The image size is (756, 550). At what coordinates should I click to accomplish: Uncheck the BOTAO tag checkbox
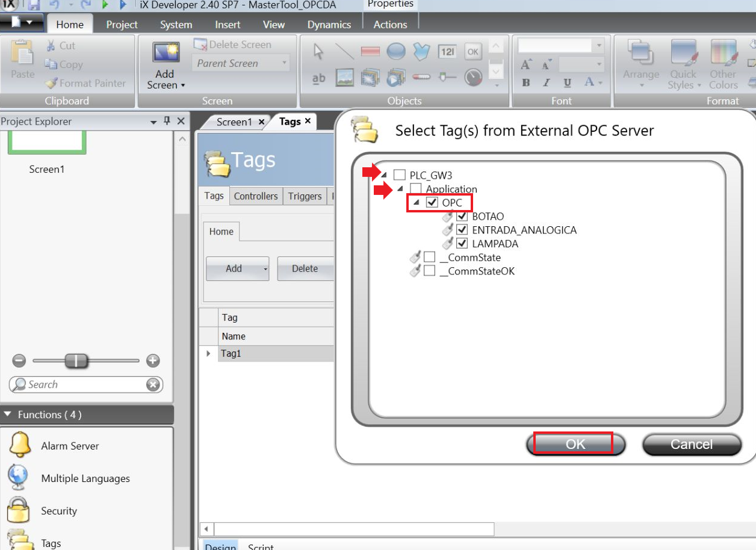click(x=462, y=216)
